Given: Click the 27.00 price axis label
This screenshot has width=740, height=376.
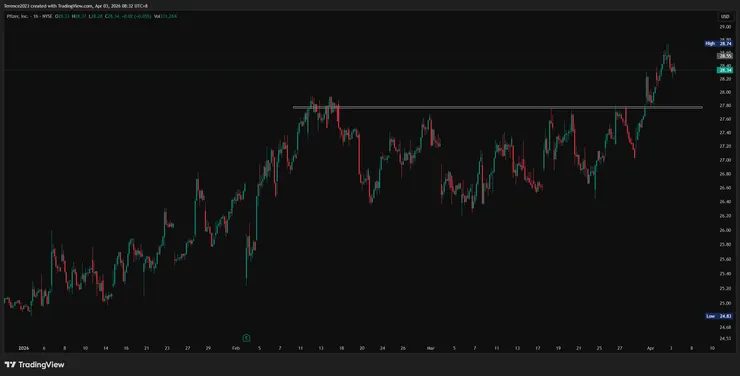Looking at the screenshot, I should pyautogui.click(x=725, y=160).
